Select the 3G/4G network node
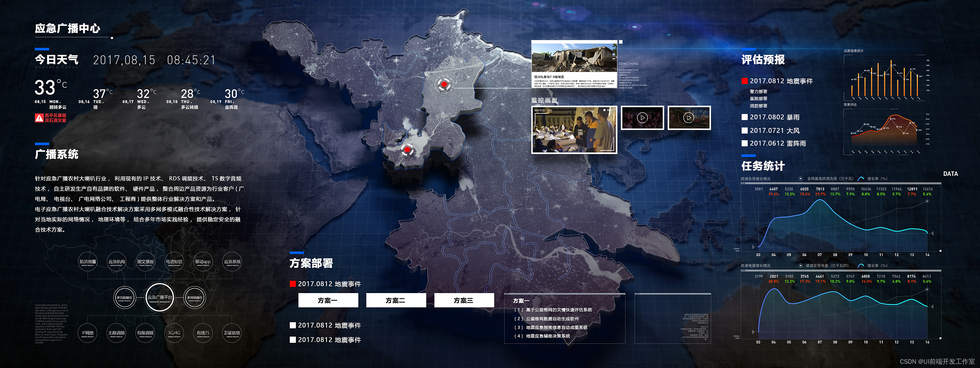Viewport: 980px width, 368px height. pyautogui.click(x=174, y=333)
